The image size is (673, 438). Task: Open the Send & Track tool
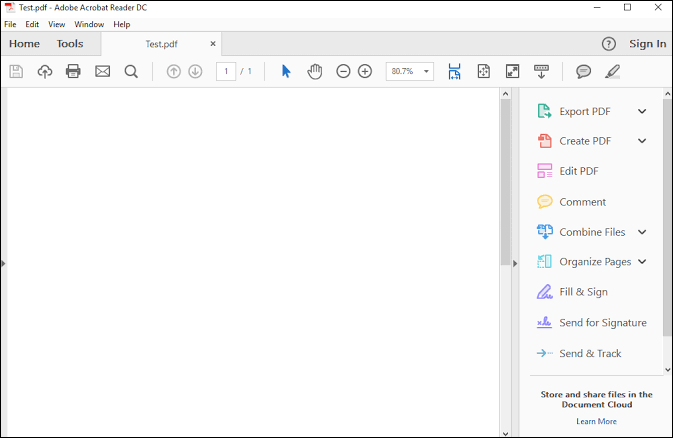[579, 353]
